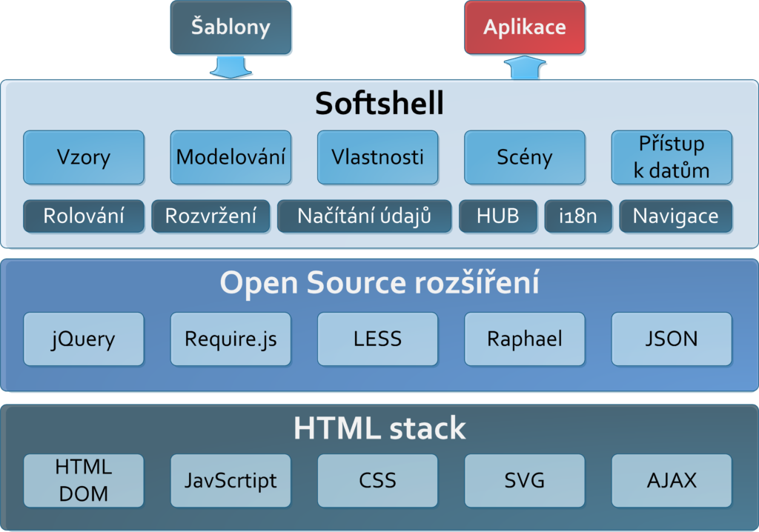Click the jQuery block
759x532 pixels.
tap(84, 339)
